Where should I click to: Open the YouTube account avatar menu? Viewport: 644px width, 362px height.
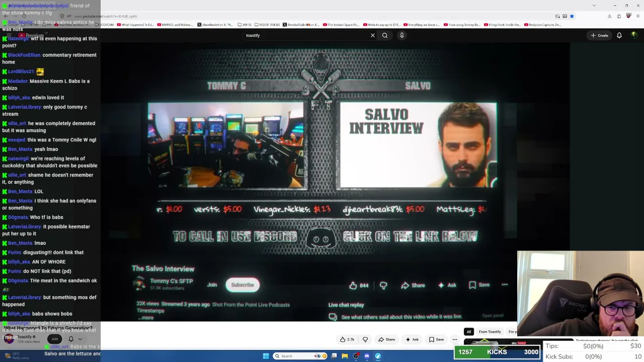coord(634,35)
